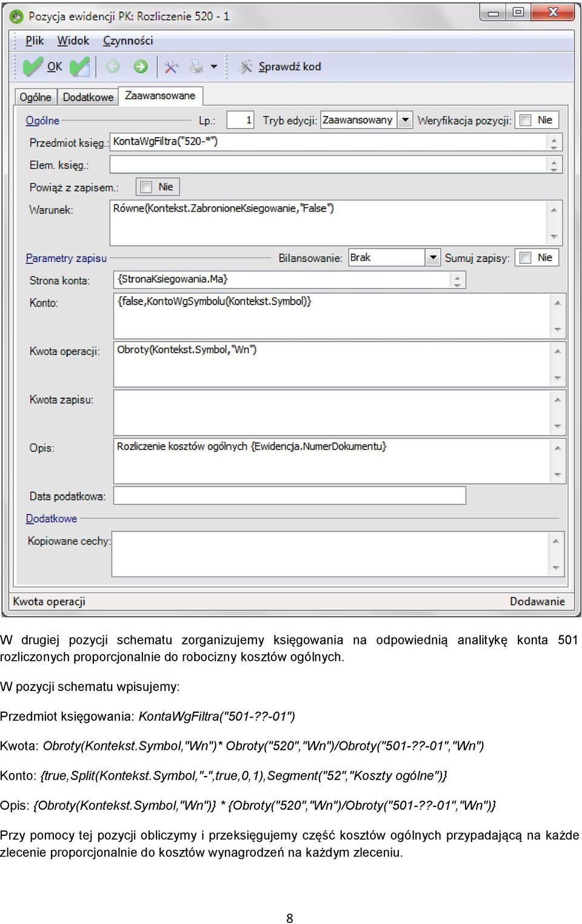Screen dimensions: 582x924
Task: Click the OK green checkmark button
Action: [x=42, y=67]
